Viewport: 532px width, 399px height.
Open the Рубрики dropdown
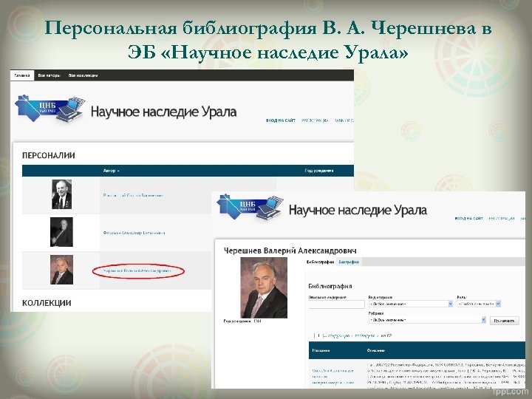427,320
